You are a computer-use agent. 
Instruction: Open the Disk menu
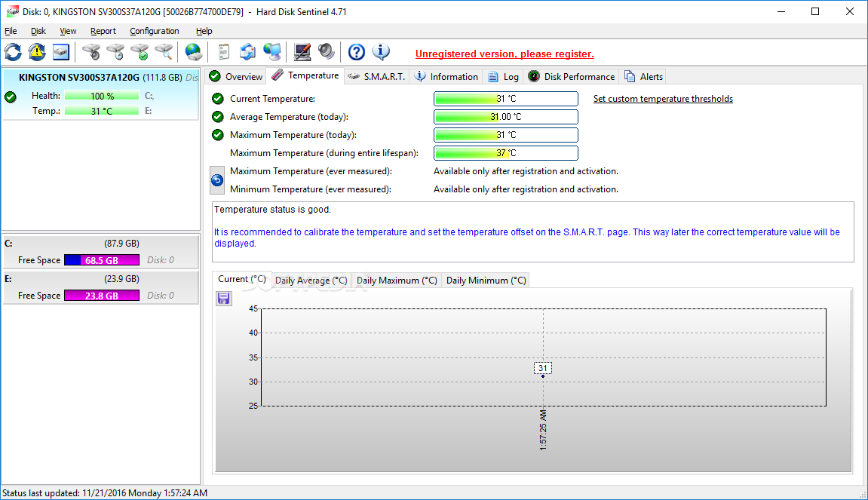[x=38, y=31]
